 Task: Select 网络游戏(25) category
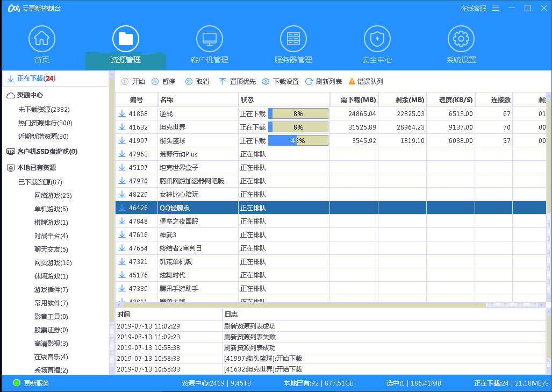tap(53, 196)
